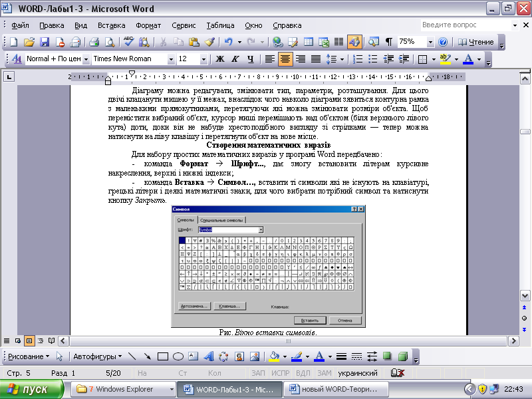Insert Excel worksheet icon
The image size is (532, 399).
coord(324,42)
